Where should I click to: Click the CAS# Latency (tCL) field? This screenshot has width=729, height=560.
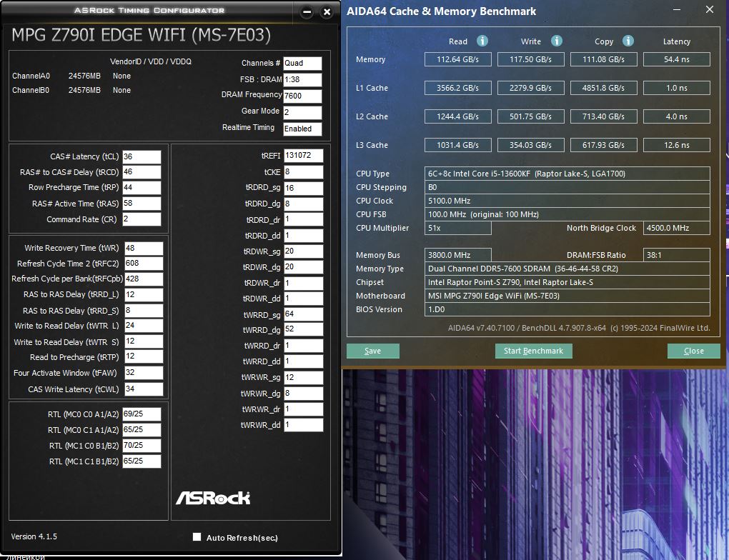(x=142, y=156)
